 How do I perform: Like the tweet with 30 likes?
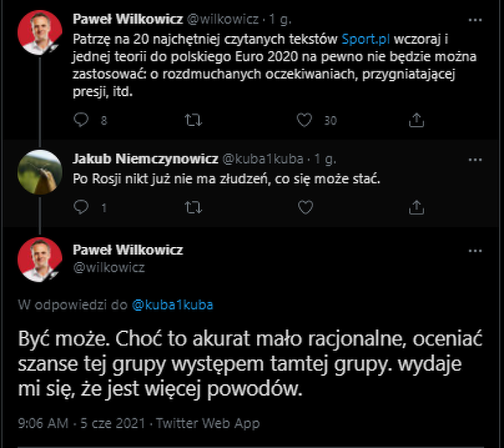pyautogui.click(x=307, y=120)
